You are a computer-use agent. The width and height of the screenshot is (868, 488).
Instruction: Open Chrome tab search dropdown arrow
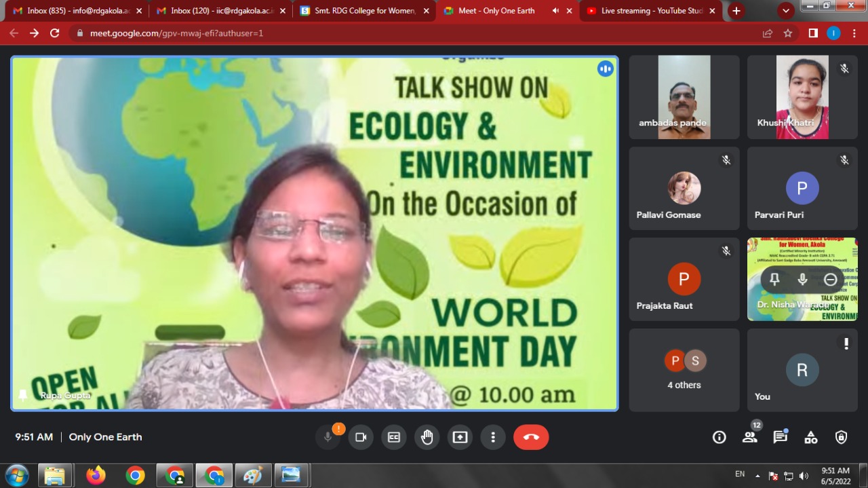click(x=786, y=11)
